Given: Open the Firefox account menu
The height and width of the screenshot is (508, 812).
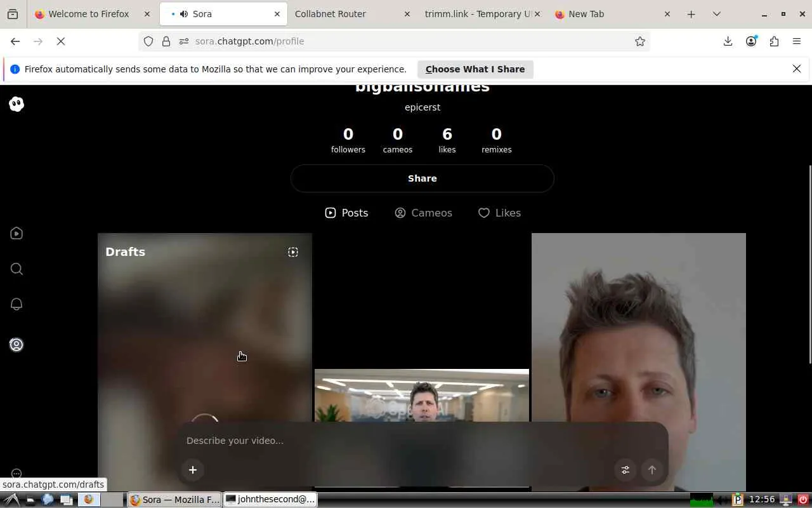Looking at the screenshot, I should (x=751, y=41).
